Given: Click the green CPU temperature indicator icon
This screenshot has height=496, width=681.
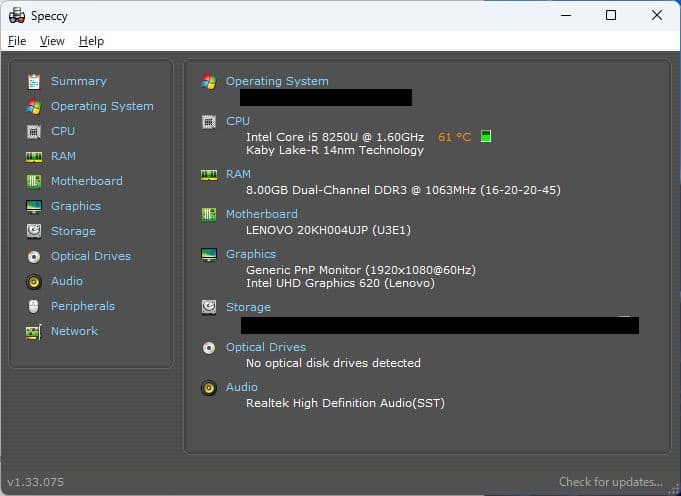Looking at the screenshot, I should (486, 136).
